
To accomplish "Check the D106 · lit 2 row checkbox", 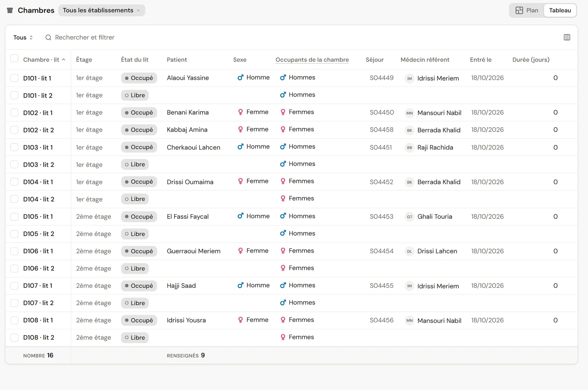I will coord(15,268).
